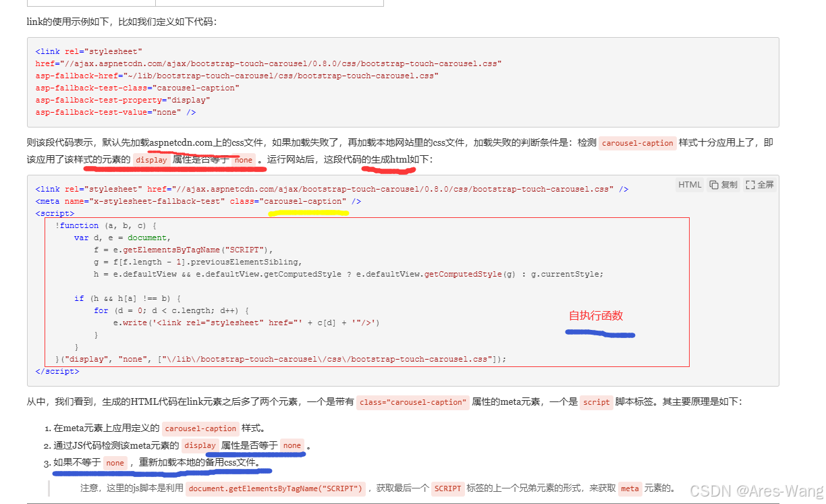Click the inline code 'class="carousel-caption"'

412,402
